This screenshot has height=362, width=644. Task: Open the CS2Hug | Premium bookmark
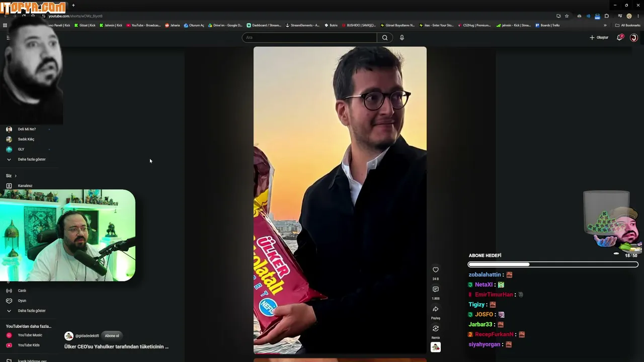(474, 25)
